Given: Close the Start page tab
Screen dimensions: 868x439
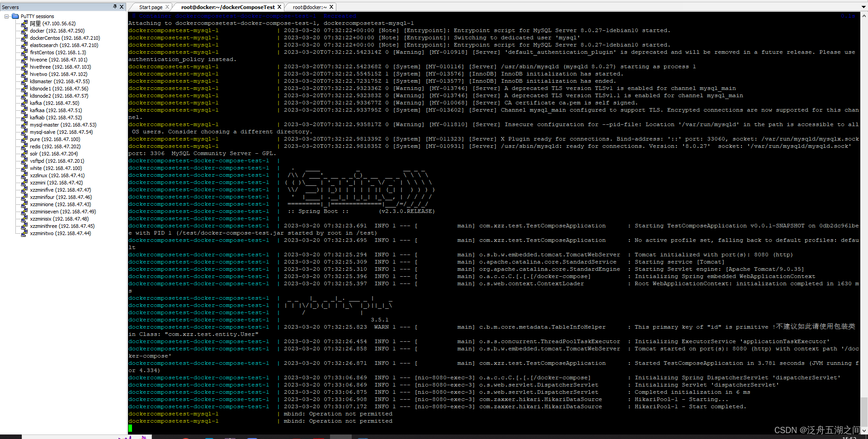Looking at the screenshot, I should click(x=167, y=7).
